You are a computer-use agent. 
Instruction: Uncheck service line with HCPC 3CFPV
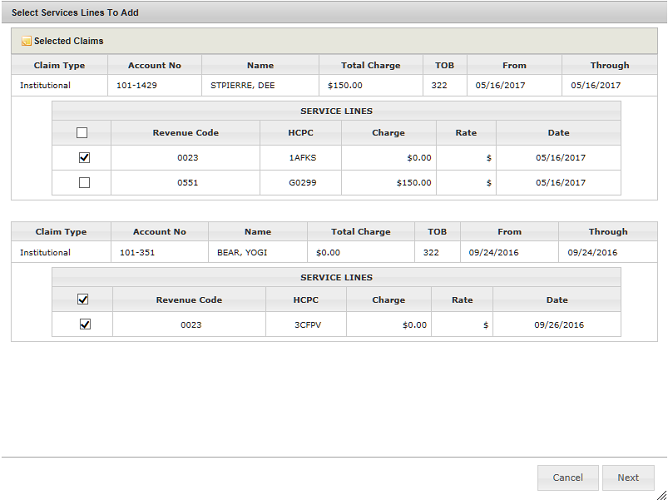(x=84, y=324)
